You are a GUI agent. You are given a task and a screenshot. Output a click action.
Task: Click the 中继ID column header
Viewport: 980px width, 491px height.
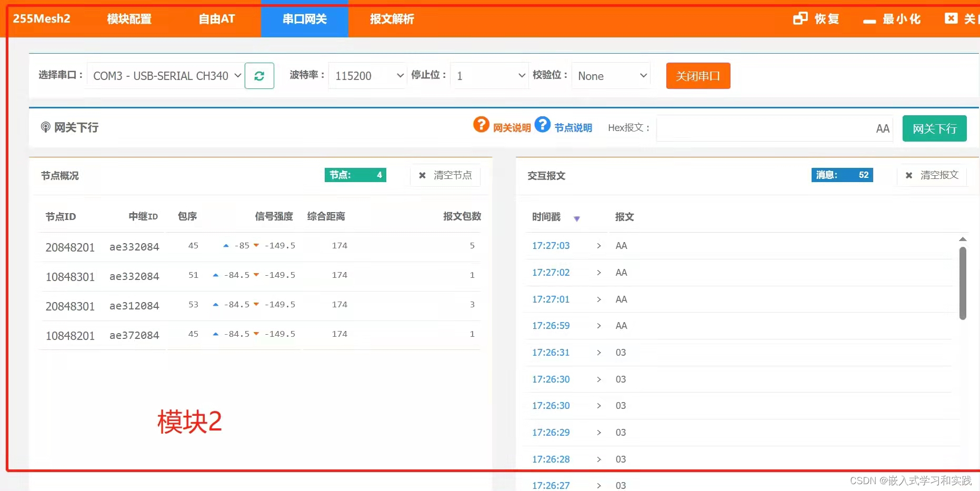pyautogui.click(x=143, y=216)
